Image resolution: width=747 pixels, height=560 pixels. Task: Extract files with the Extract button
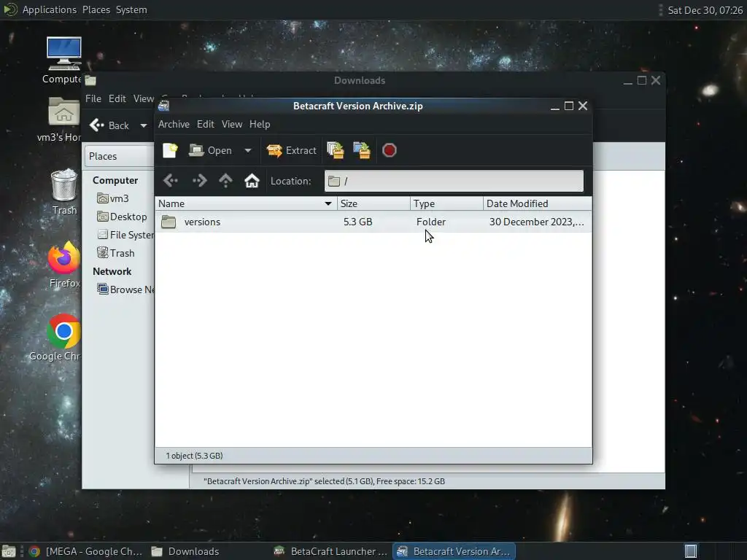292,150
